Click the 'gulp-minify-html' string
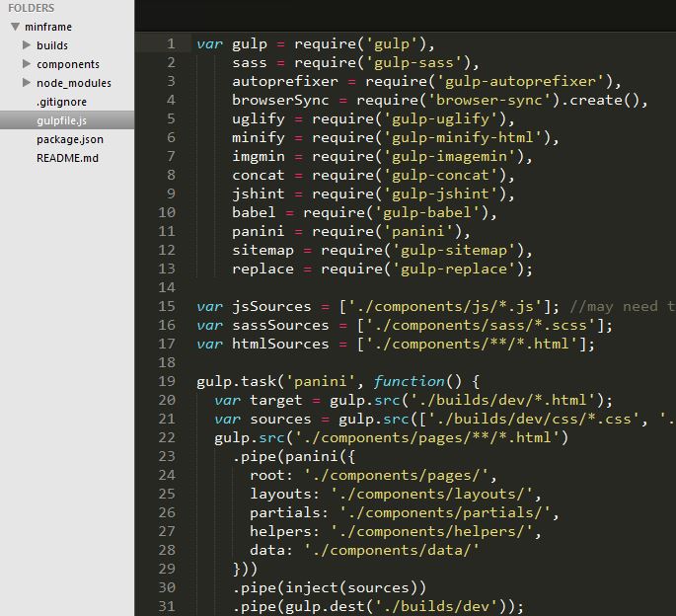The height and width of the screenshot is (616, 676). tap(463, 137)
